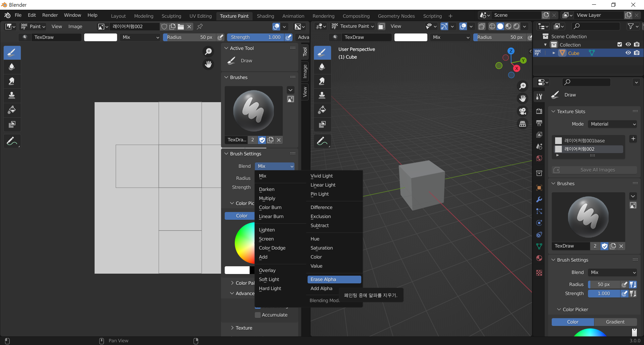
Task: Choose Erase Alpha blend mode
Action: 334,279
